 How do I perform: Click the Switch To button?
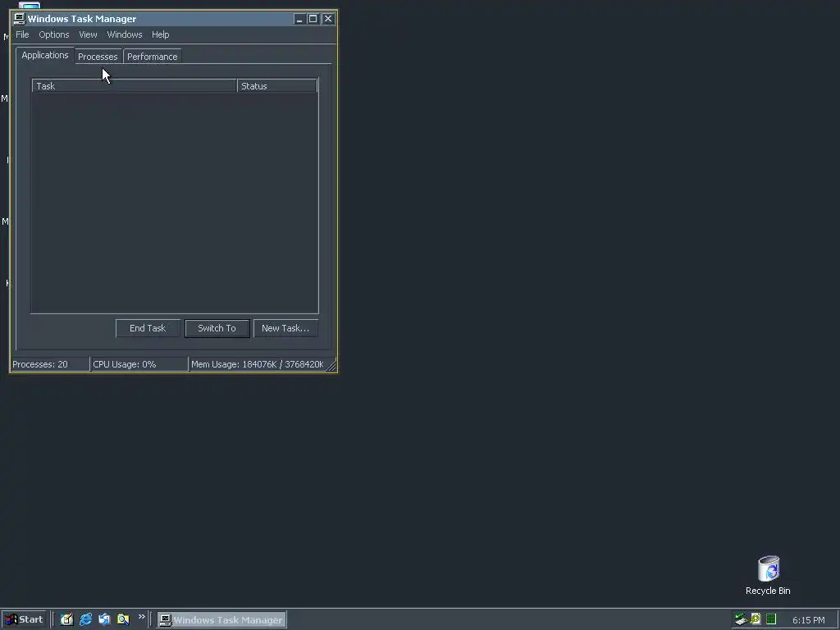[217, 328]
